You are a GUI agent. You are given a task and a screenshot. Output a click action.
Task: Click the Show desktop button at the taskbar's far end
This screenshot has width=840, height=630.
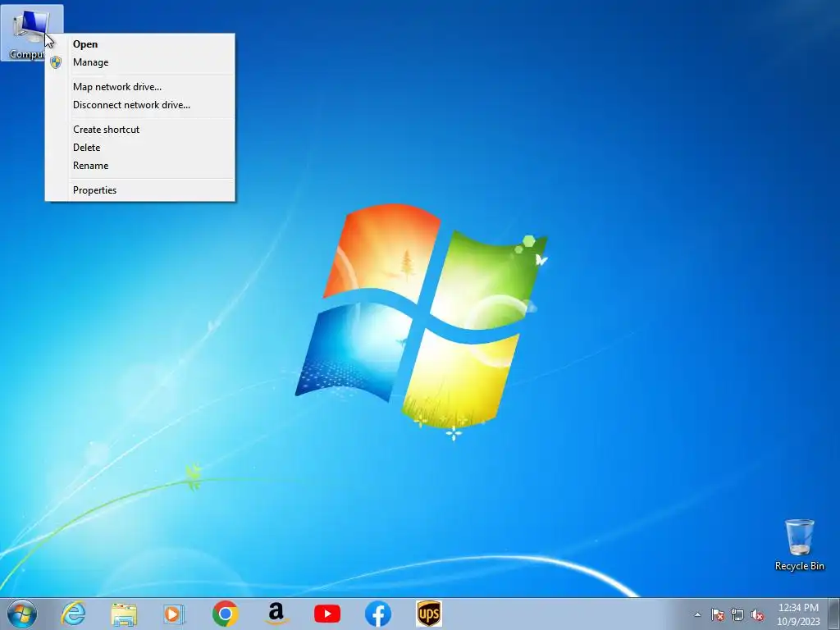[833, 614]
